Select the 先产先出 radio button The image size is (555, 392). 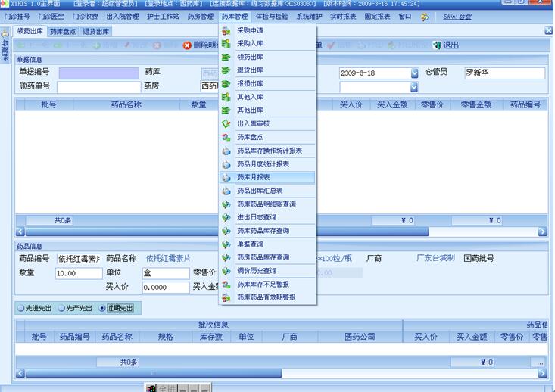click(61, 308)
